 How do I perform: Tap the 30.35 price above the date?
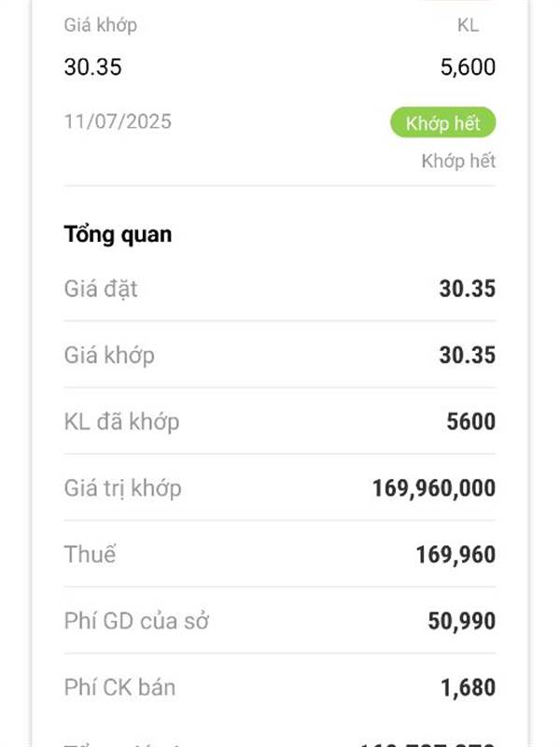click(x=92, y=66)
